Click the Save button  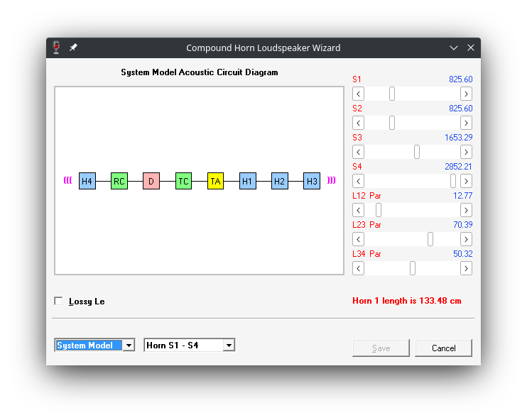[x=381, y=348]
